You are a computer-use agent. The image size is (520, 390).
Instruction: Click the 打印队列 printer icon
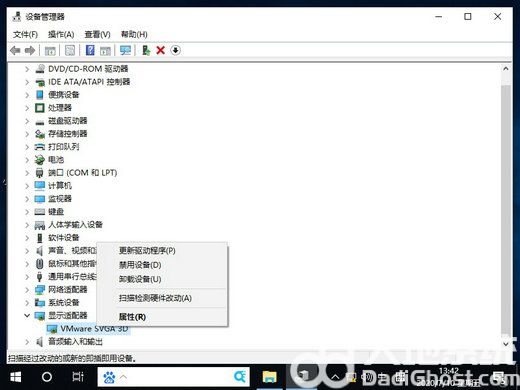40,147
